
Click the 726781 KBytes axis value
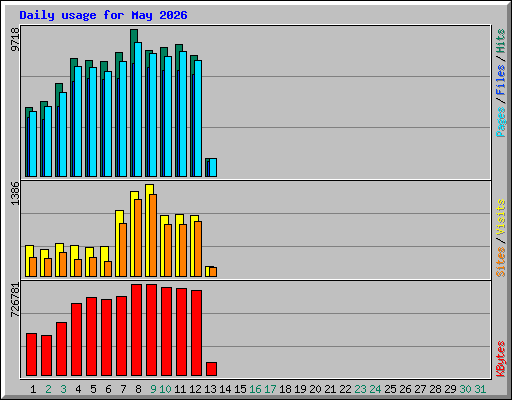pos(15,300)
